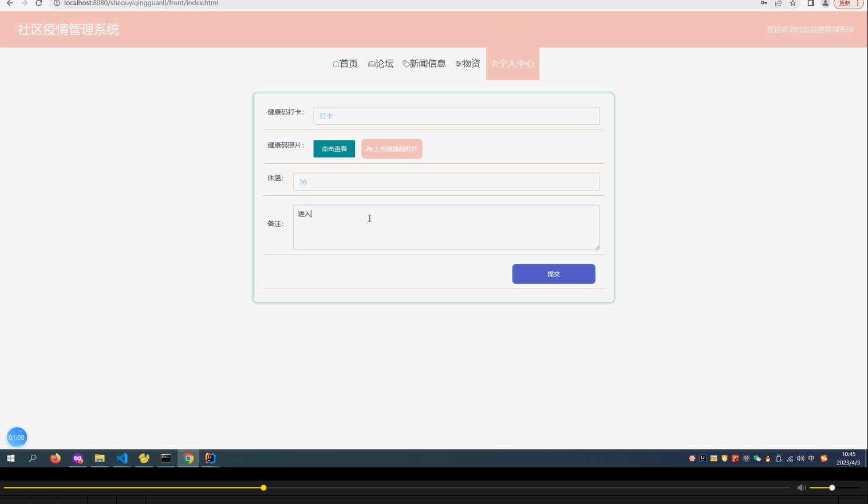Open WeChat from the system tray

pos(757,458)
